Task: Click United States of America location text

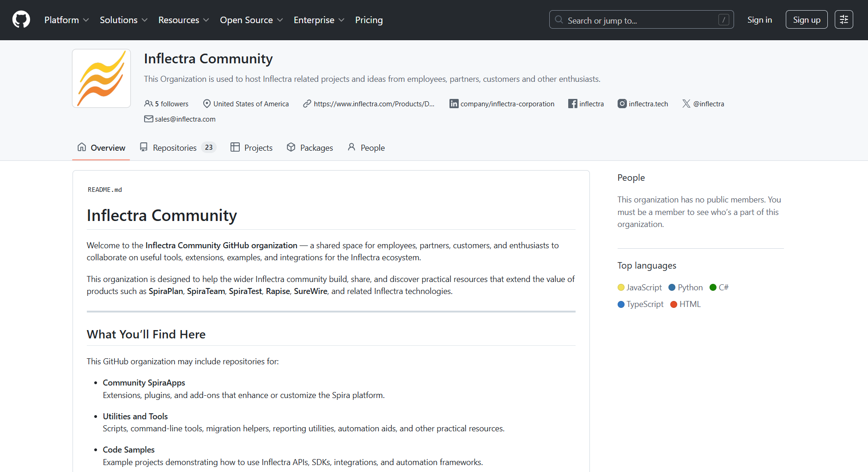Action: point(251,104)
